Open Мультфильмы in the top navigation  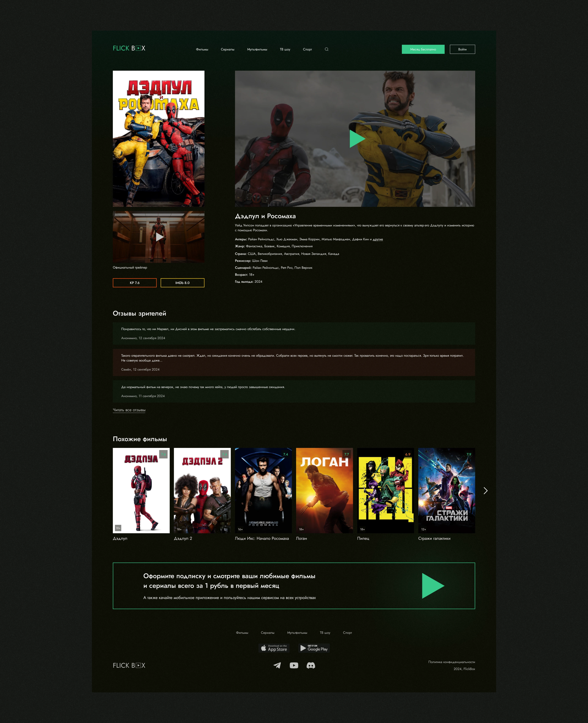[257, 49]
